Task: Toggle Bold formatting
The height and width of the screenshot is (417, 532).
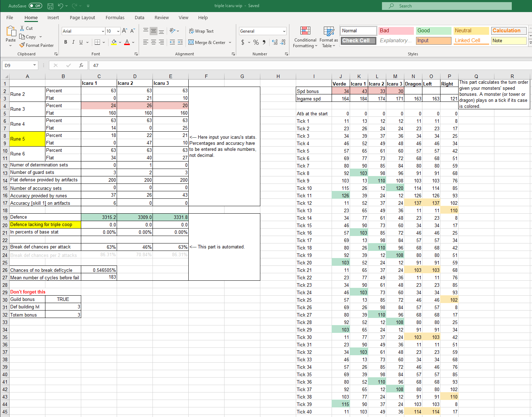Action: [66, 42]
